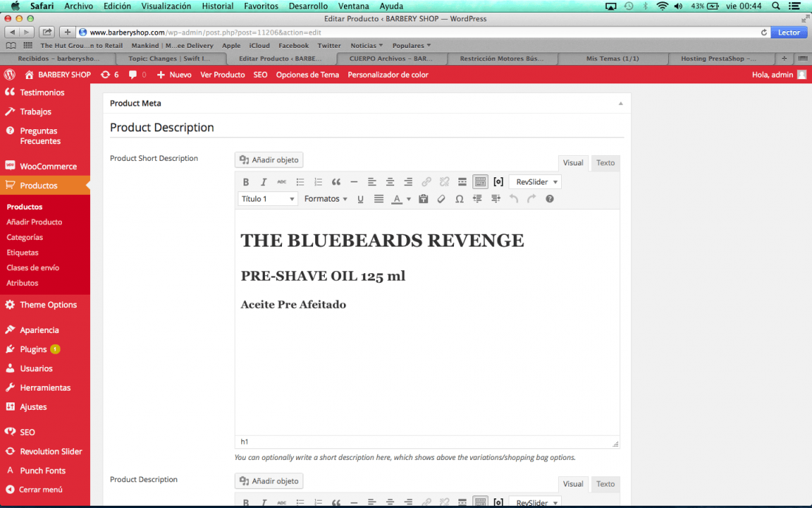Open the comments bubble in the admin bar
The height and width of the screenshot is (508, 812).
[x=137, y=75]
